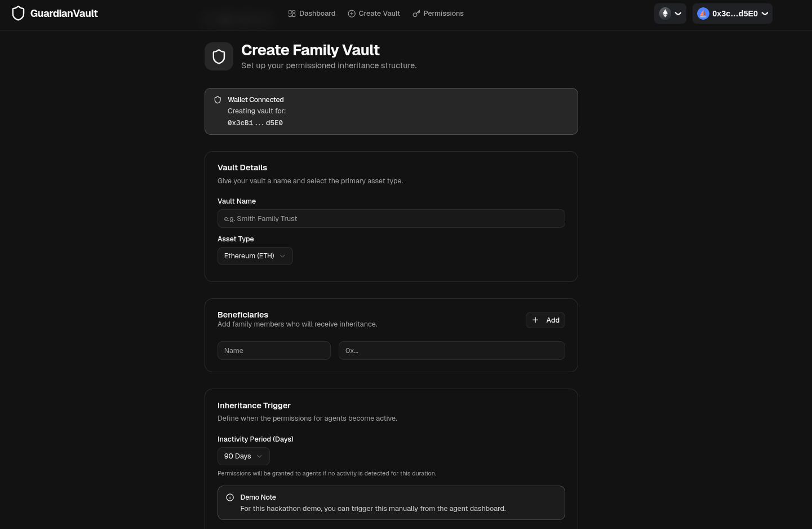Click the large shield icon beside the title
Image resolution: width=812 pixels, height=529 pixels.
pyautogui.click(x=219, y=56)
